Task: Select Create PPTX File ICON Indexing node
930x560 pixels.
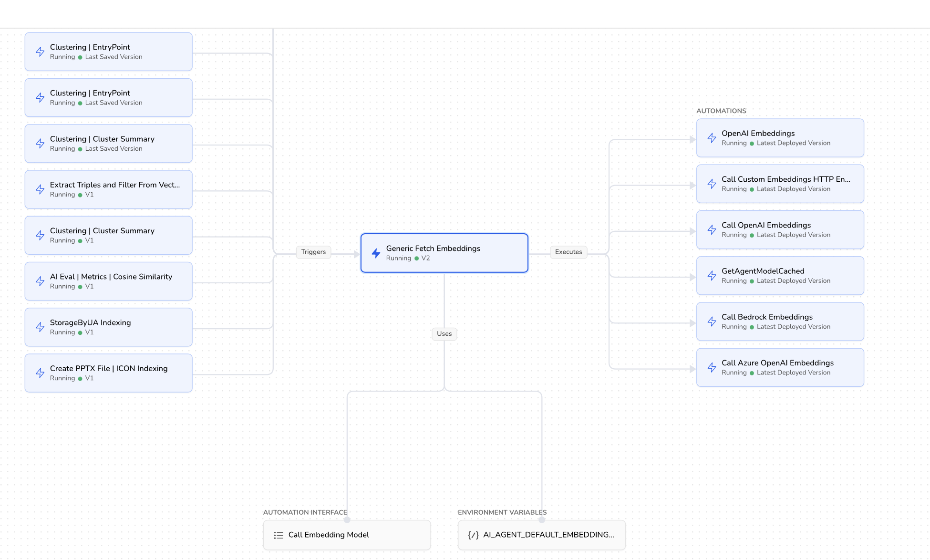Action: click(108, 373)
